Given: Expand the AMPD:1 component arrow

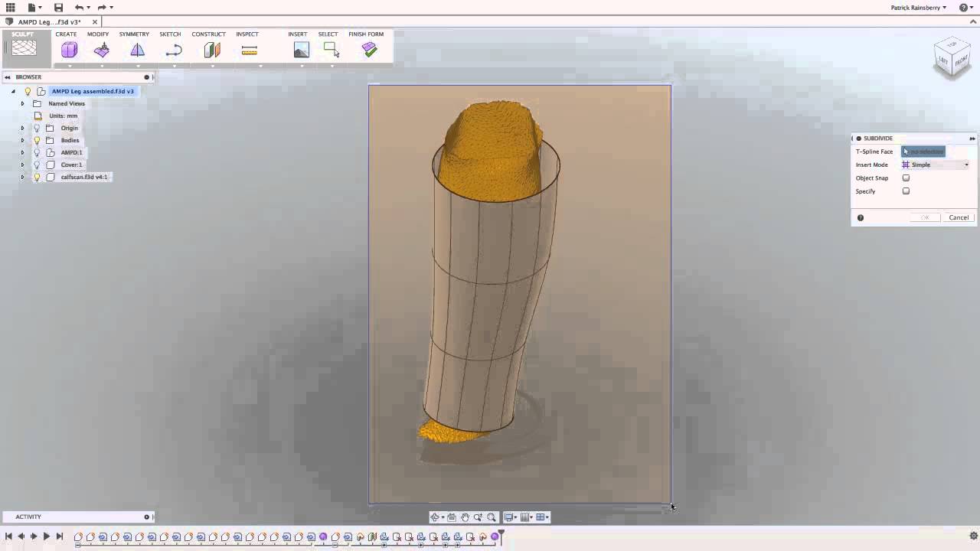Looking at the screenshot, I should point(22,152).
